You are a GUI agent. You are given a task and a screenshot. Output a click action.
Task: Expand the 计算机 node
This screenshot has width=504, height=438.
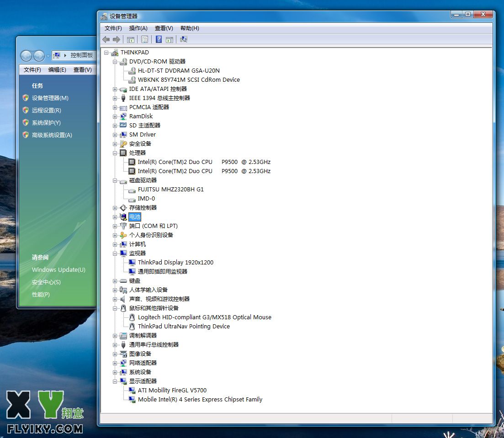(x=115, y=244)
